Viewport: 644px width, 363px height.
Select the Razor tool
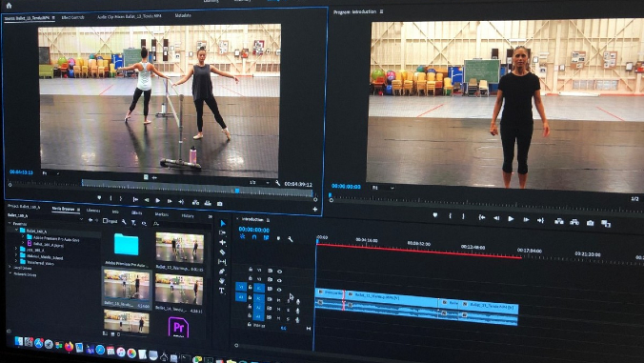pos(223,252)
